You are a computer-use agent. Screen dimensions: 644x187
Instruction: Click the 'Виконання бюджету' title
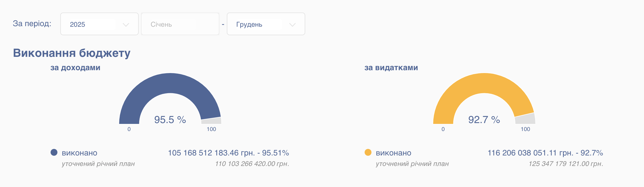72,53
